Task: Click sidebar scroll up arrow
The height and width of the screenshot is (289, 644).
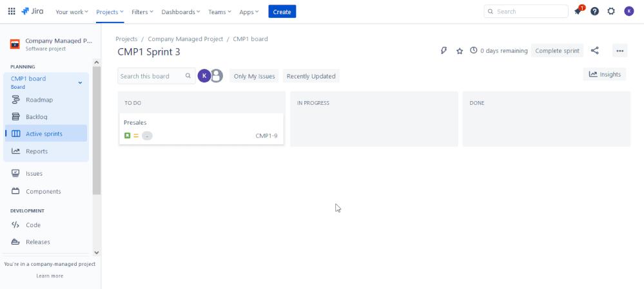Action: [x=97, y=62]
